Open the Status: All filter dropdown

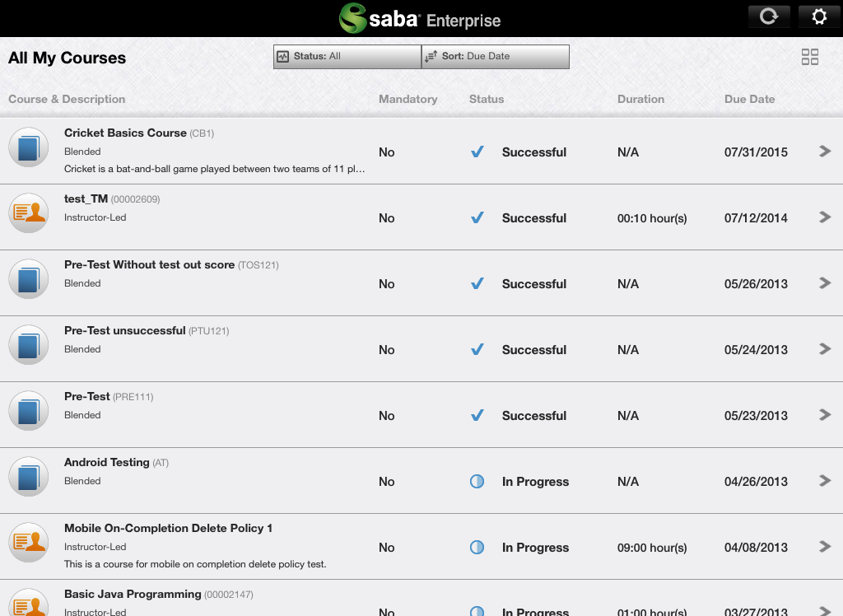(x=347, y=57)
